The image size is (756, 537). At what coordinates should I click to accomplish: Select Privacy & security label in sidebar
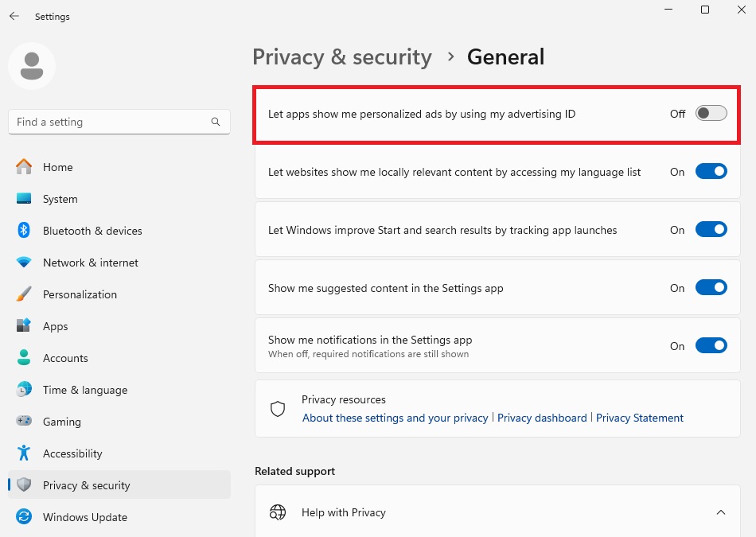coord(86,485)
